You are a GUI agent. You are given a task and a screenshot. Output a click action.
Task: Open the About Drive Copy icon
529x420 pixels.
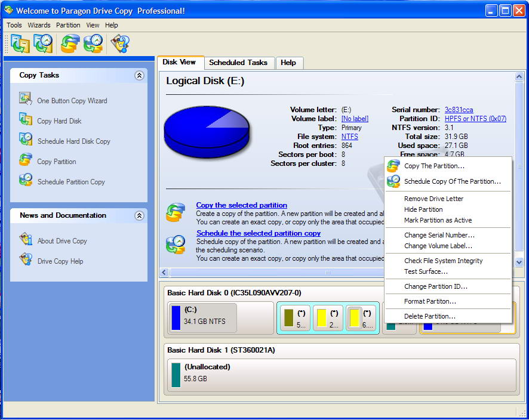click(26, 240)
